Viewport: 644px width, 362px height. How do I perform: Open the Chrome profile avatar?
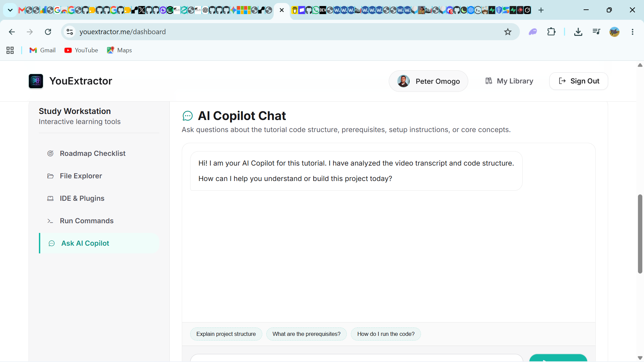click(x=614, y=32)
